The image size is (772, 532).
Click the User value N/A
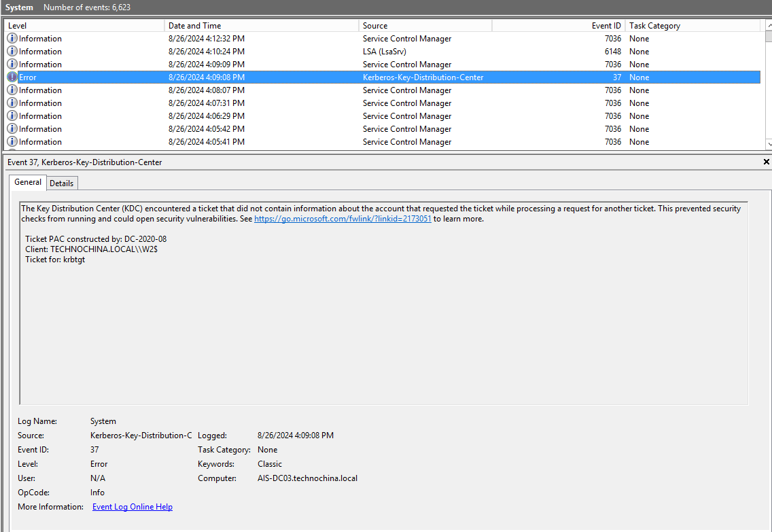[x=97, y=478]
